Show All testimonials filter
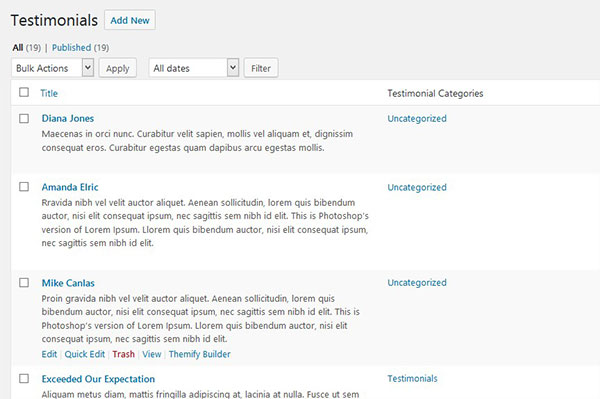This screenshot has height=399, width=600. (x=18, y=48)
